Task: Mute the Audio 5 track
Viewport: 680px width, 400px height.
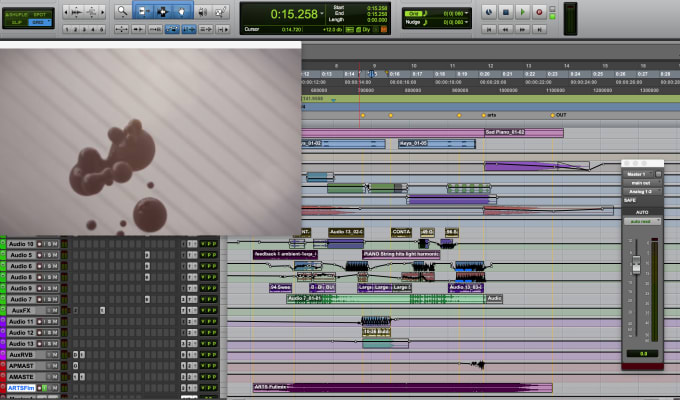Action: click(55, 255)
